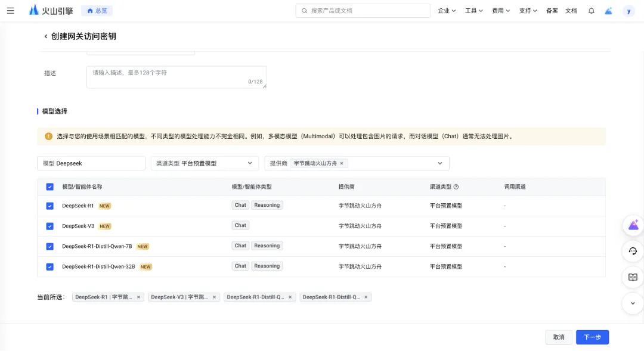Click the 渠道类型 help question icon
Image resolution: width=644 pixels, height=351 pixels.
coord(456,187)
